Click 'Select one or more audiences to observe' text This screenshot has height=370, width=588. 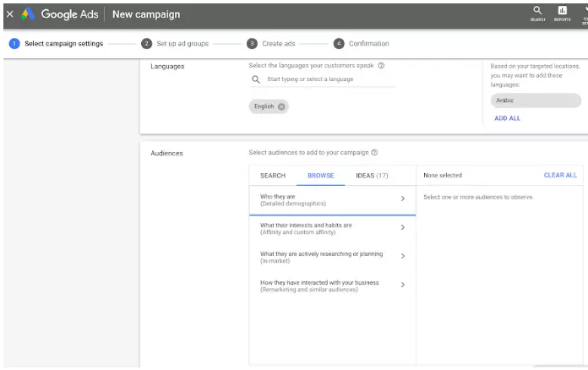478,197
